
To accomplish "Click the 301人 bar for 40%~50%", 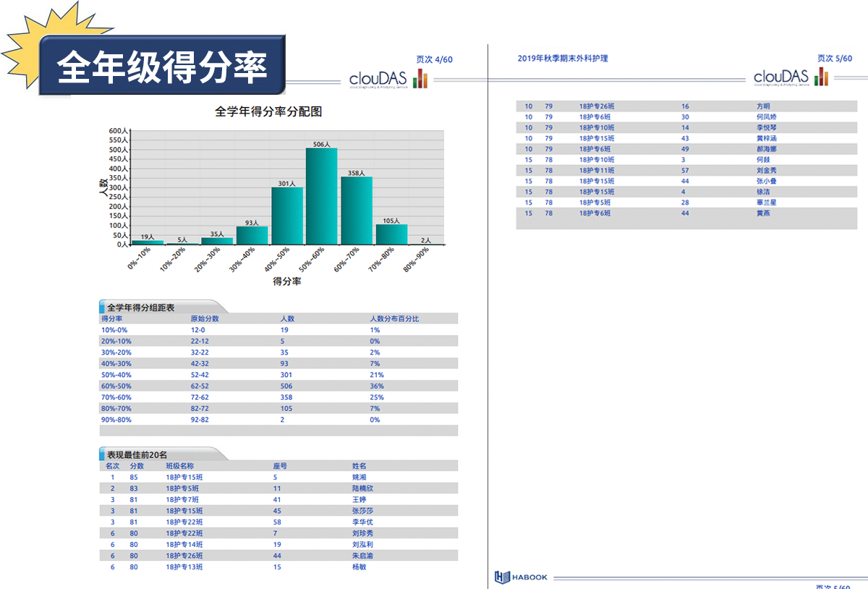I will click(x=286, y=216).
